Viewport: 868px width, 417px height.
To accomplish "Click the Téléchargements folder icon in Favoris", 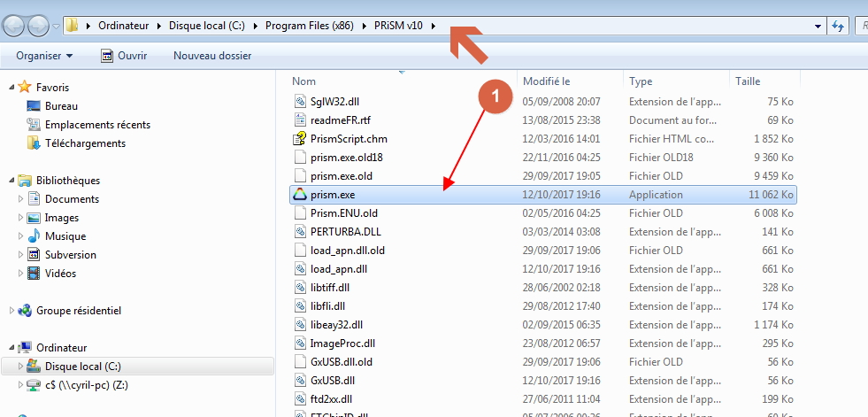I will 34,143.
